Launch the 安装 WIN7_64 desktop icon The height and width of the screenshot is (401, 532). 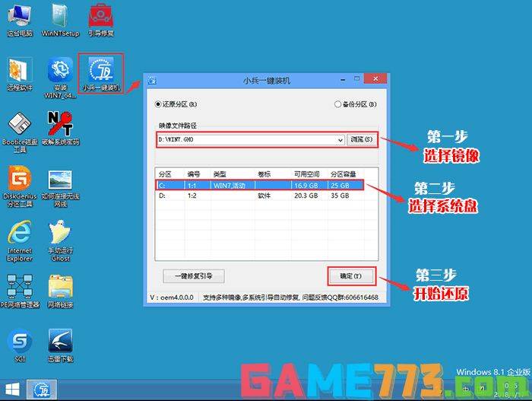coord(60,78)
